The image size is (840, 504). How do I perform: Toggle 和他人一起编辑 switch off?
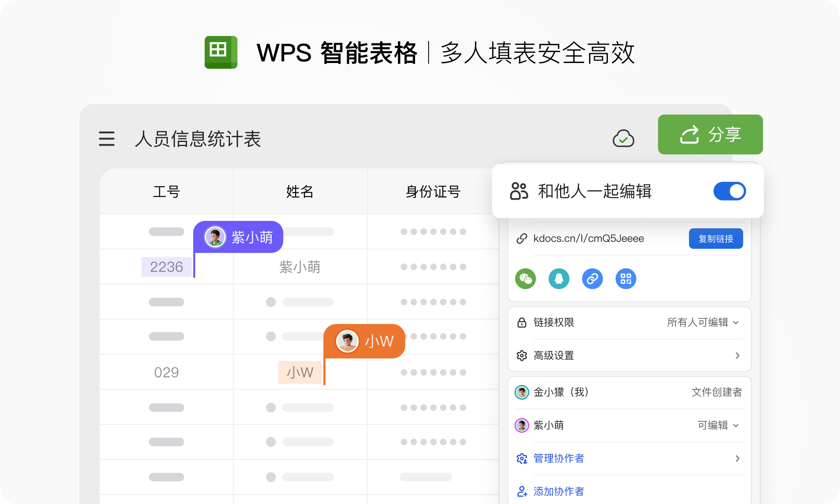[x=729, y=191]
